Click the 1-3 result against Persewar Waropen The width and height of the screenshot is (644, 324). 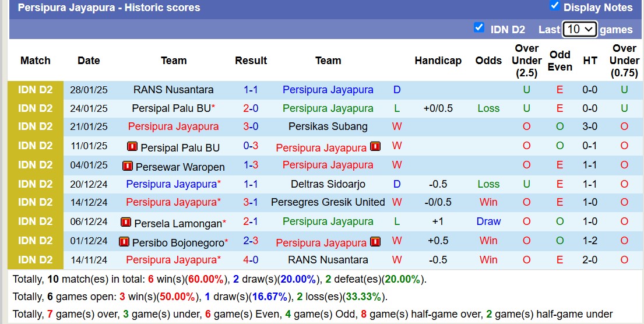tap(251, 165)
